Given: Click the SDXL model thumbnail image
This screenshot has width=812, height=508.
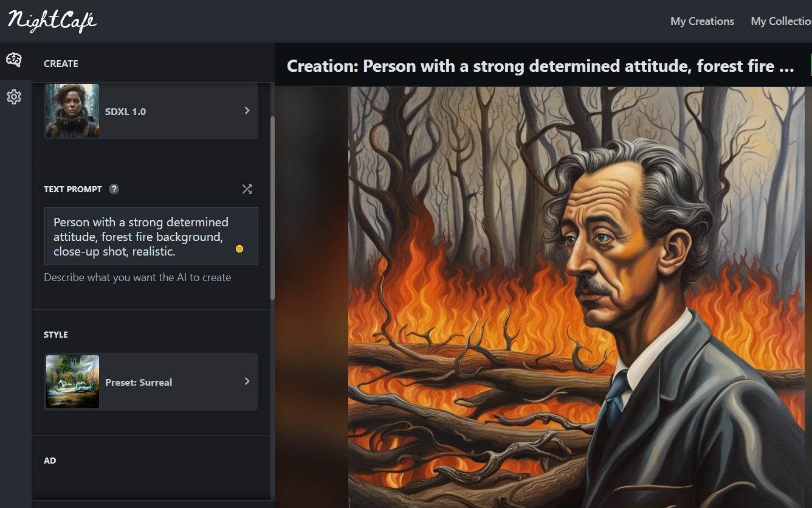Looking at the screenshot, I should click(x=72, y=111).
